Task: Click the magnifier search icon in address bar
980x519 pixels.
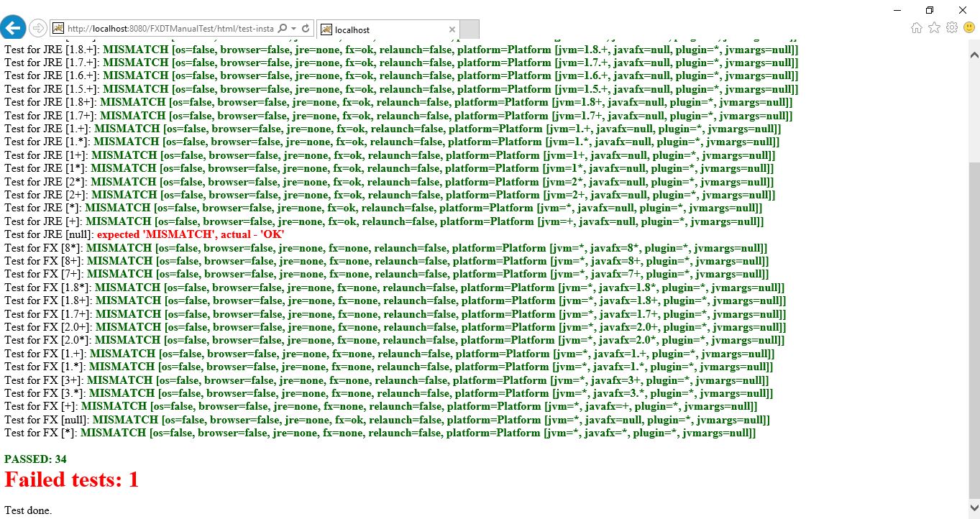Action: click(x=282, y=29)
